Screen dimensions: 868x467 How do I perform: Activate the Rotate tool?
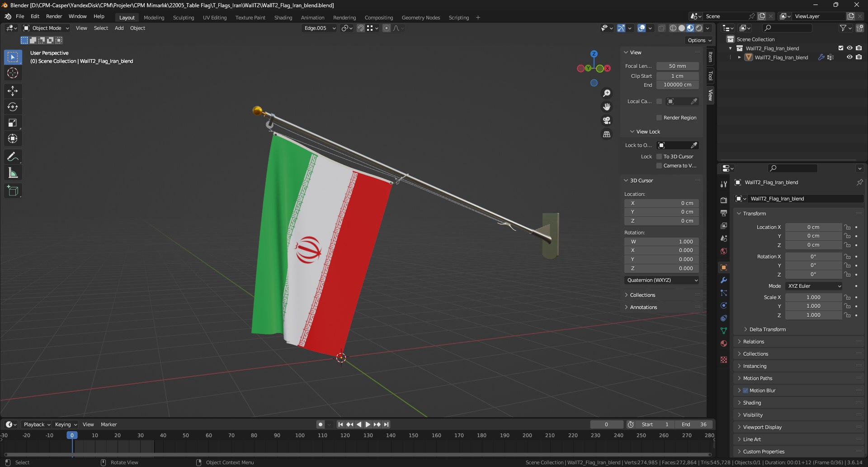[x=13, y=107]
